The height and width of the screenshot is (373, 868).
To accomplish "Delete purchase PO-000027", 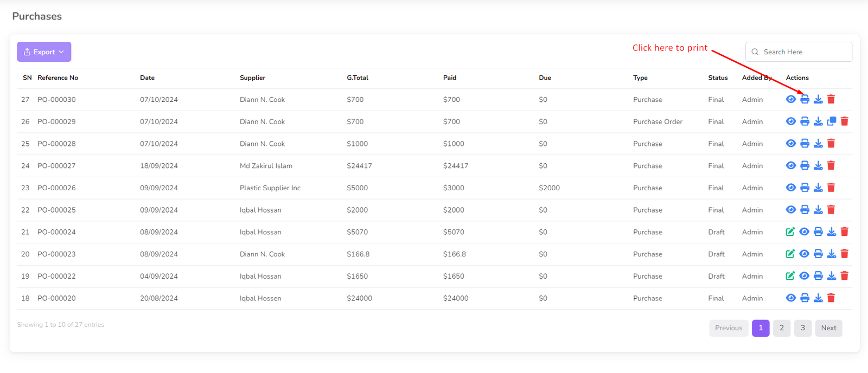I will [831, 165].
